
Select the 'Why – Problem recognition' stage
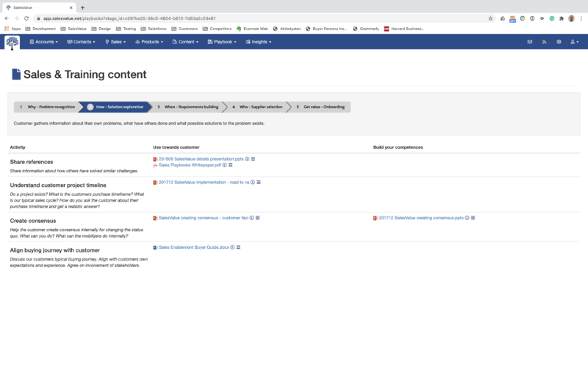[46, 107]
